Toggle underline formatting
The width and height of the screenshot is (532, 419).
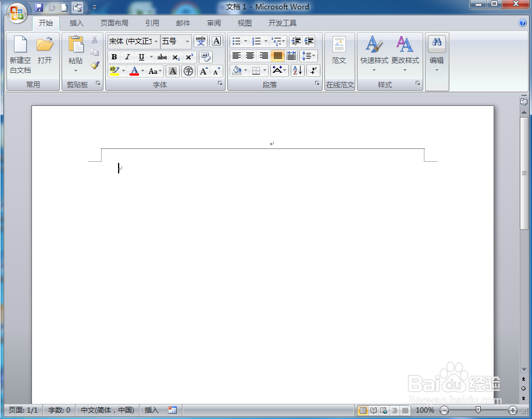click(x=141, y=56)
